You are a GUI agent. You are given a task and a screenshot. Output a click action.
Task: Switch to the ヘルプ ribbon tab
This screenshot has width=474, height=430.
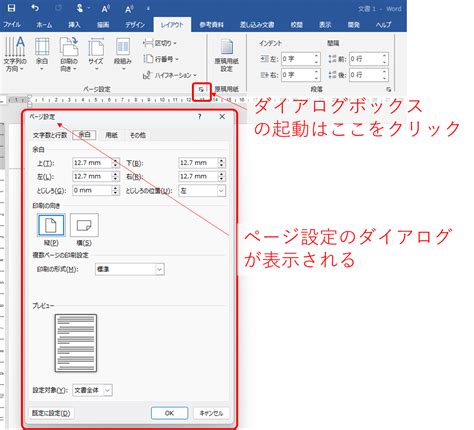coord(383,25)
